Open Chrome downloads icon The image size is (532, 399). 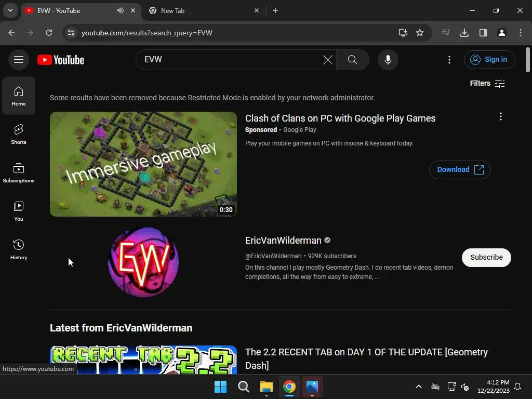point(464,33)
